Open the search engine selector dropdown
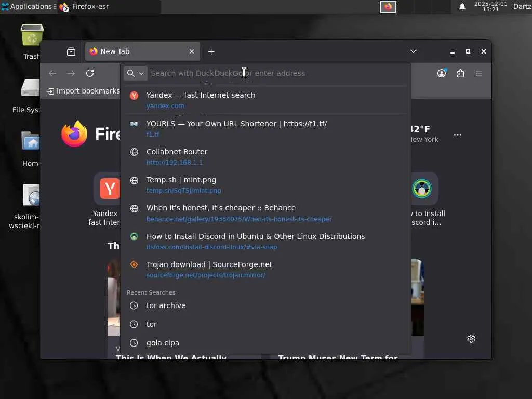 point(136,73)
